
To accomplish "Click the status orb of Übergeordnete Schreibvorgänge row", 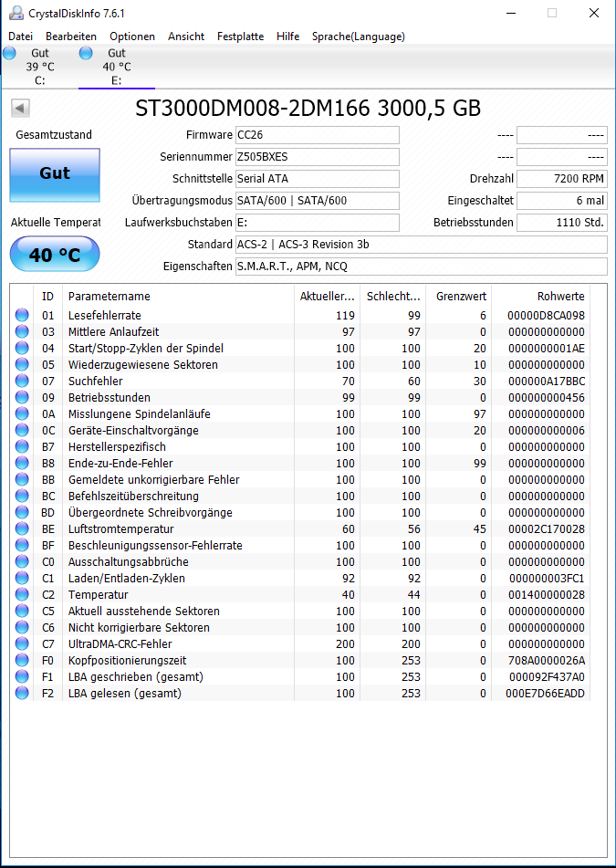I will point(22,513).
